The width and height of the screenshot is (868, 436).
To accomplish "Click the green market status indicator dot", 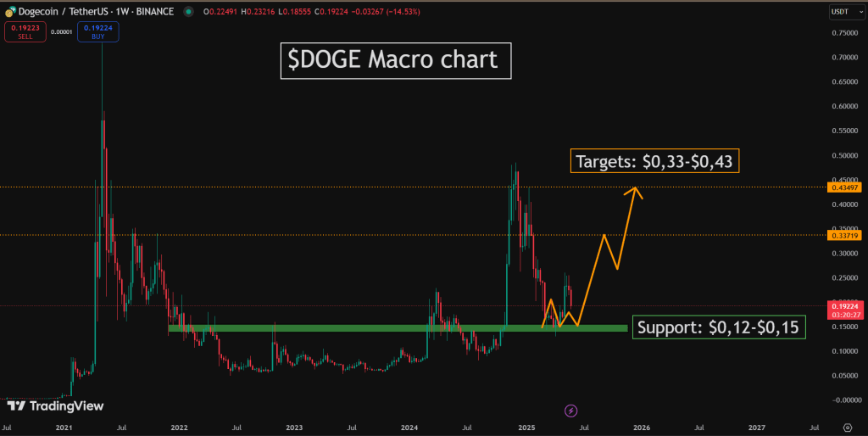I will point(189,12).
